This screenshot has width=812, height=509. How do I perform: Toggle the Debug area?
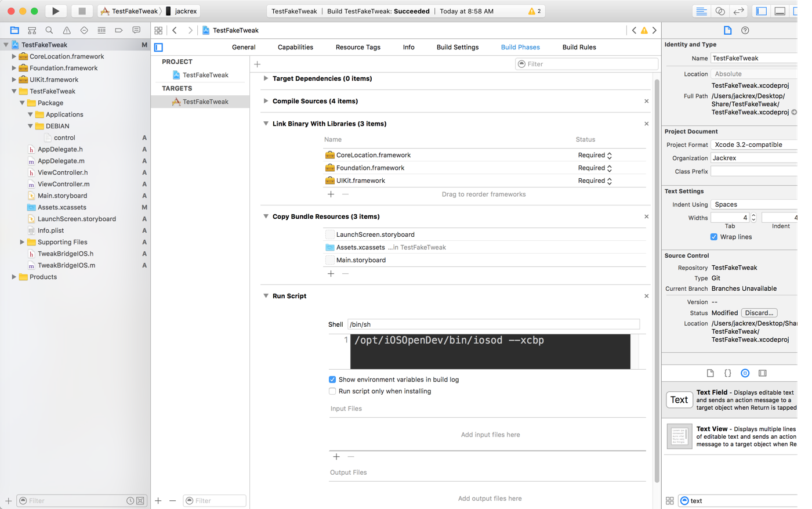point(780,11)
